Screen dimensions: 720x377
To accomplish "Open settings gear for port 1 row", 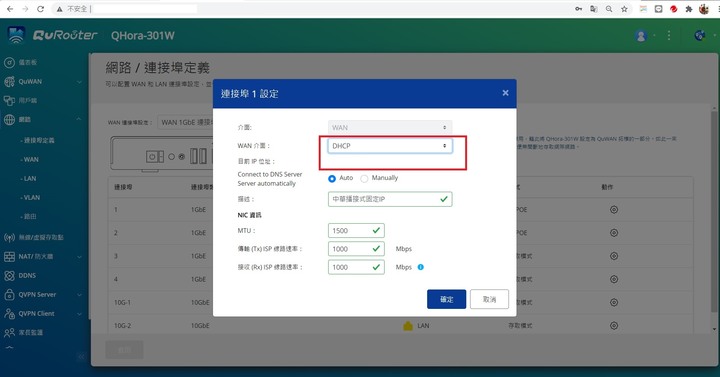I will pos(614,209).
